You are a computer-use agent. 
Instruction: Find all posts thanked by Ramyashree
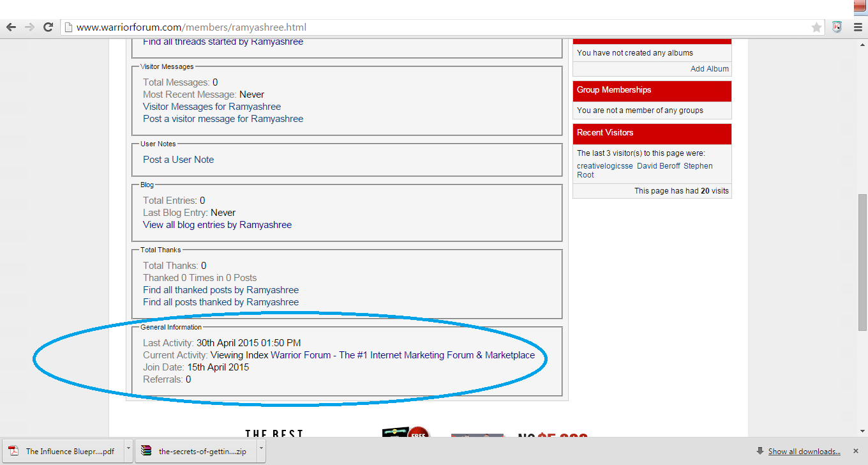pos(221,302)
